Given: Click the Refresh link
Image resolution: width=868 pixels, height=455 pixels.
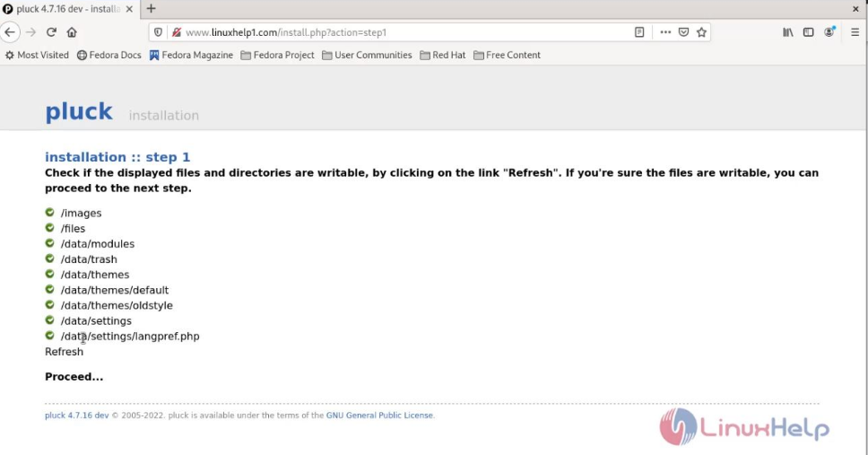Looking at the screenshot, I should tap(65, 352).
